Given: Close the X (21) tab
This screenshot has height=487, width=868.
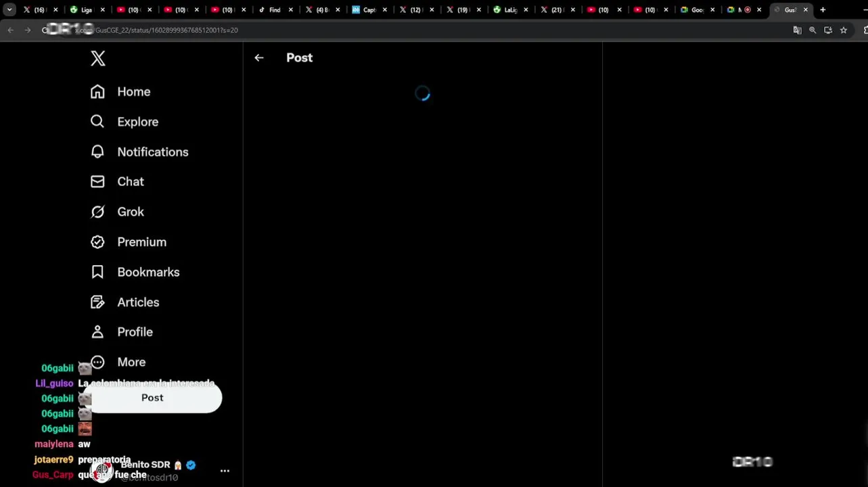Looking at the screenshot, I should point(572,10).
